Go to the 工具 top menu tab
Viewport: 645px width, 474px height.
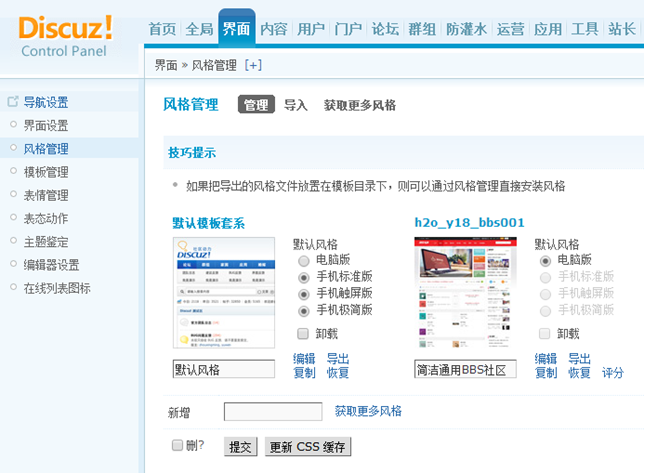[585, 29]
